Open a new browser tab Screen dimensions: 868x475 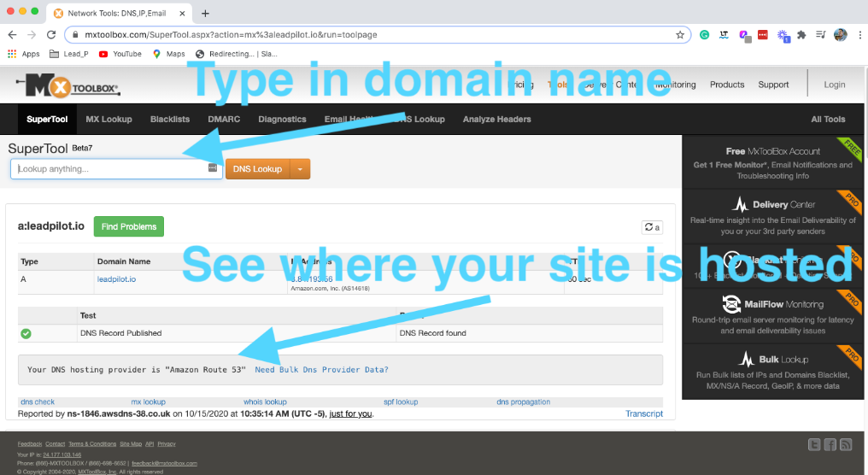205,14
